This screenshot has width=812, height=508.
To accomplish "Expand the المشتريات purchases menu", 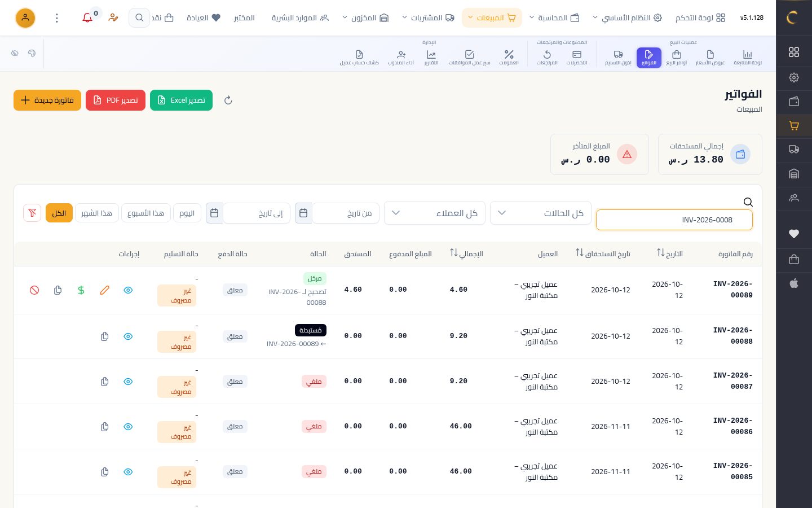I will coord(429,18).
